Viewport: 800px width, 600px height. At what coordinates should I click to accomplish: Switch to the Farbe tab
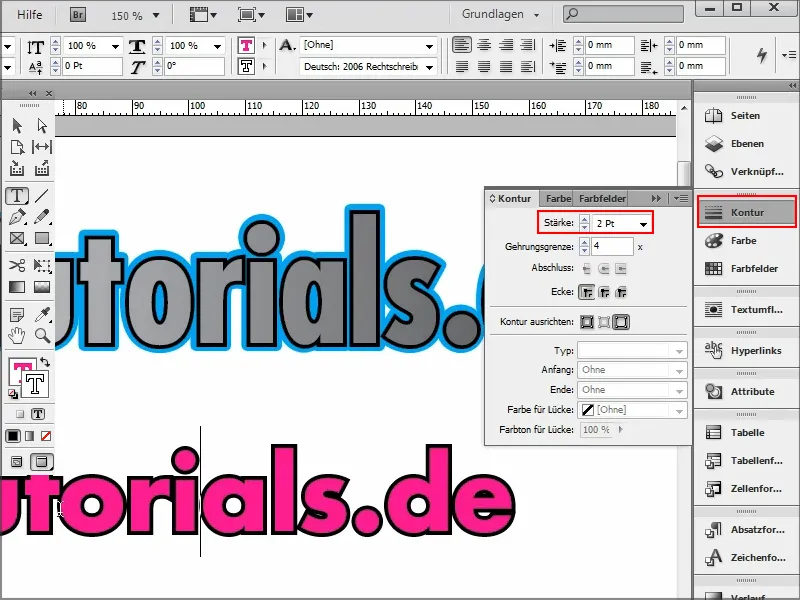coord(558,198)
